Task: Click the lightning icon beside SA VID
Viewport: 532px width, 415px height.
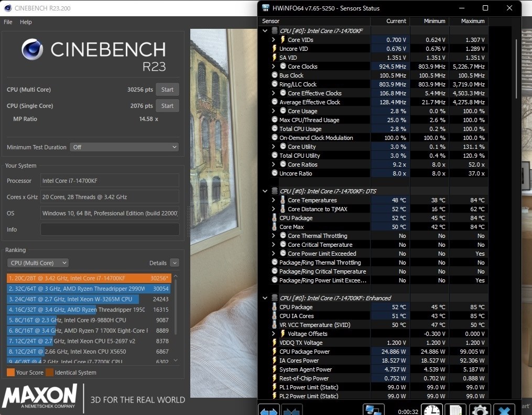Action: [275, 57]
